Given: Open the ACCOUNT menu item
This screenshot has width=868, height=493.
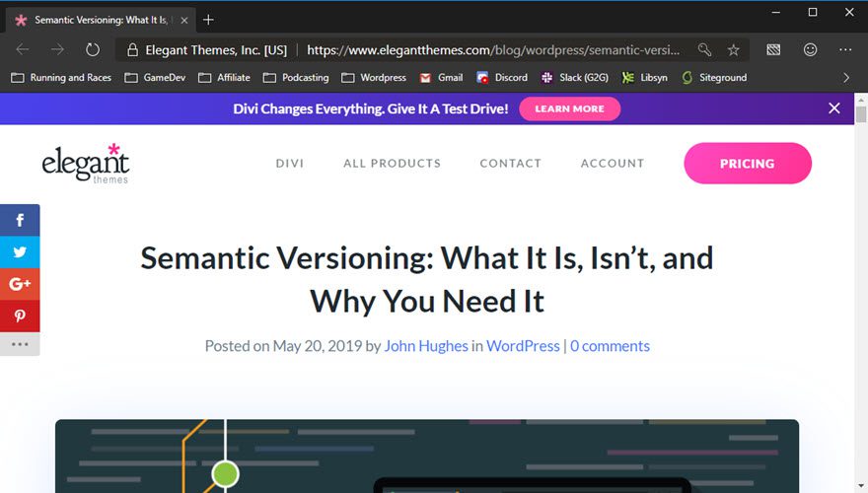Looking at the screenshot, I should [613, 164].
